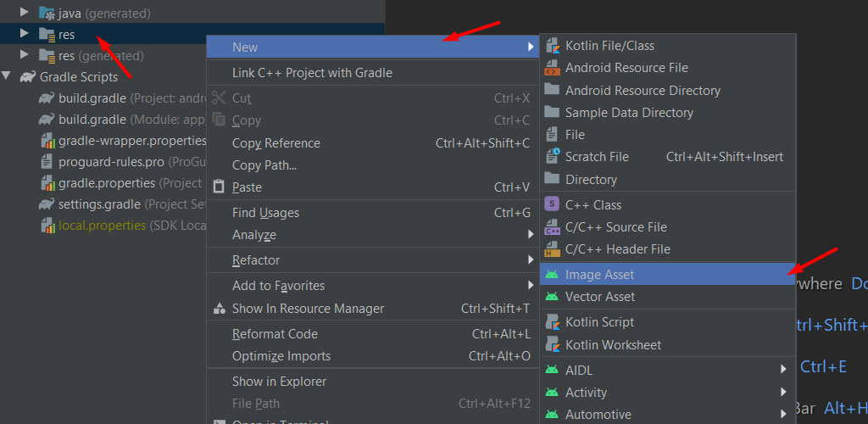Click the Cut scissors icon
This screenshot has width=868, height=424.
click(219, 98)
